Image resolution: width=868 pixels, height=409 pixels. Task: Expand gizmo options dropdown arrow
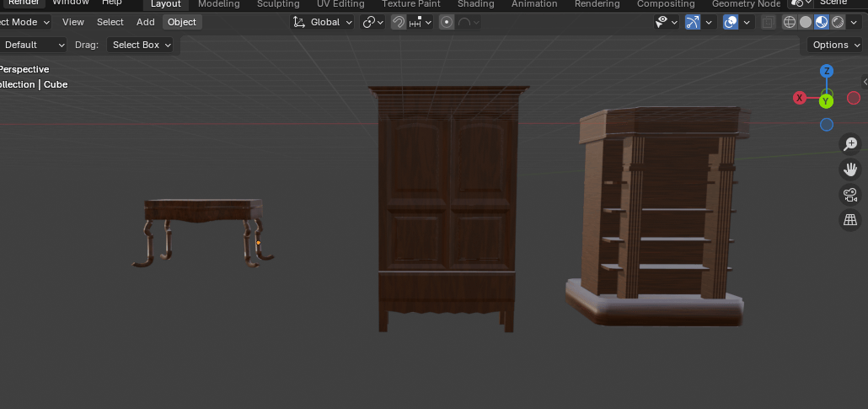click(x=709, y=22)
